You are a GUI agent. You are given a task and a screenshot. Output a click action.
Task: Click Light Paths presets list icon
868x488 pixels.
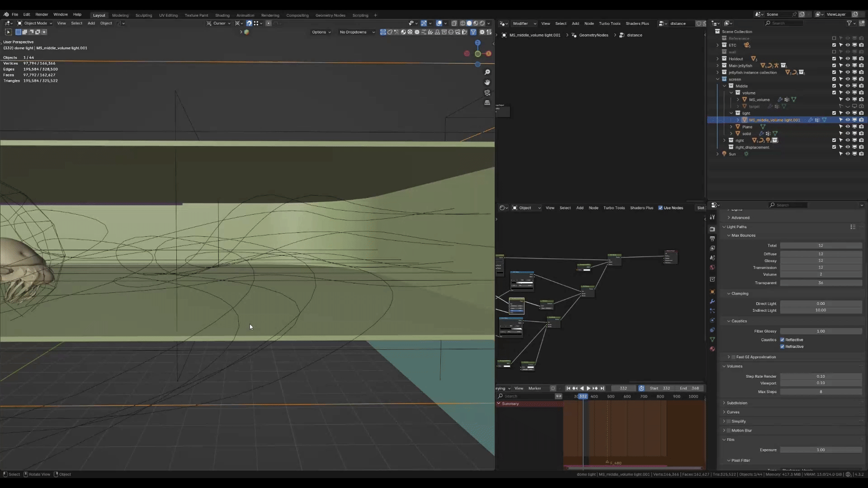tap(853, 227)
